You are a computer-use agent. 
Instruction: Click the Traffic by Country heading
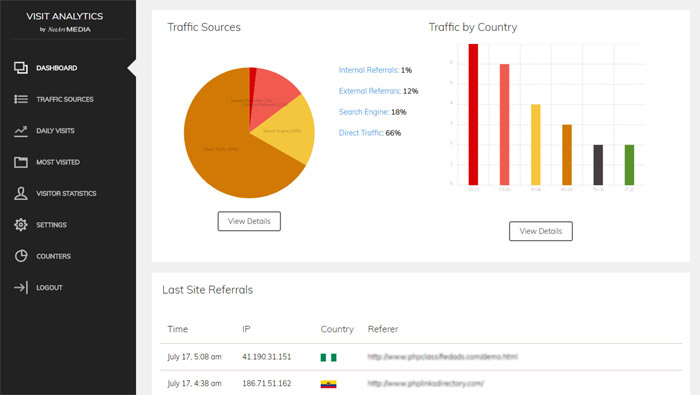pyautogui.click(x=473, y=27)
